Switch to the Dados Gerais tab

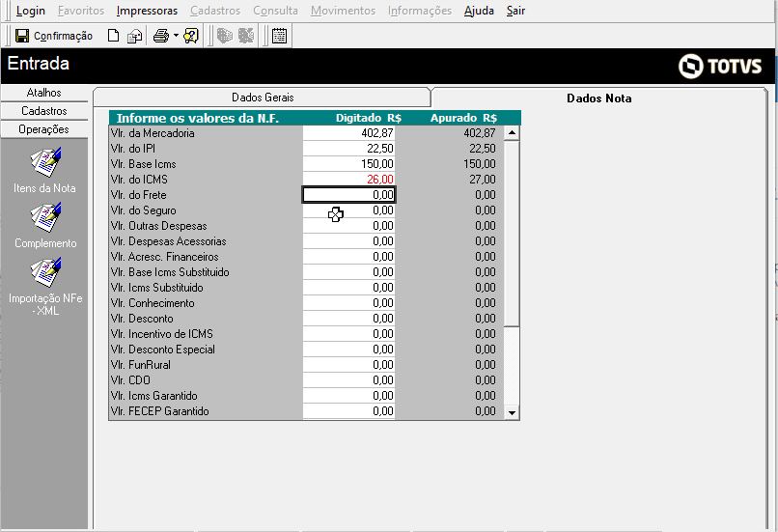pyautogui.click(x=263, y=98)
